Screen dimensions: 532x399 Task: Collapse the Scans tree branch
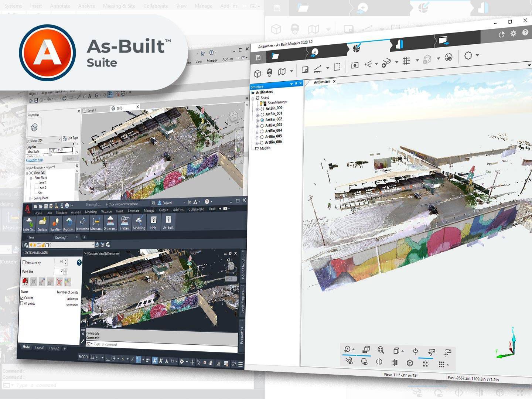point(253,99)
